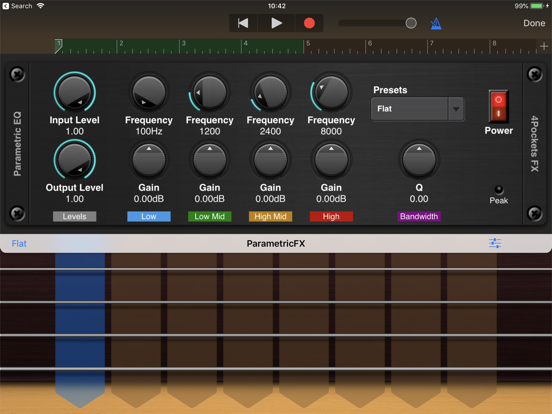This screenshot has width=552, height=414.
Task: Select the 2400 High Mid Frequency knob
Action: pos(270,92)
